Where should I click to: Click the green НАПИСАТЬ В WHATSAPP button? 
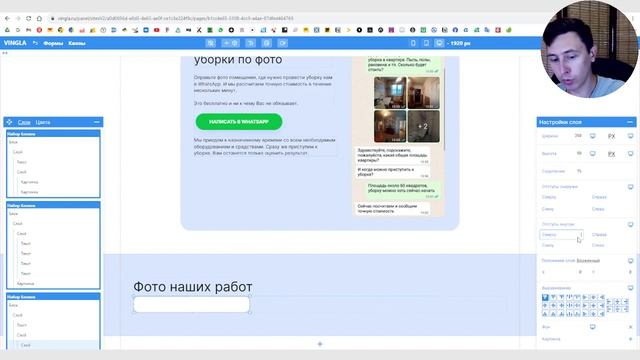tap(239, 122)
